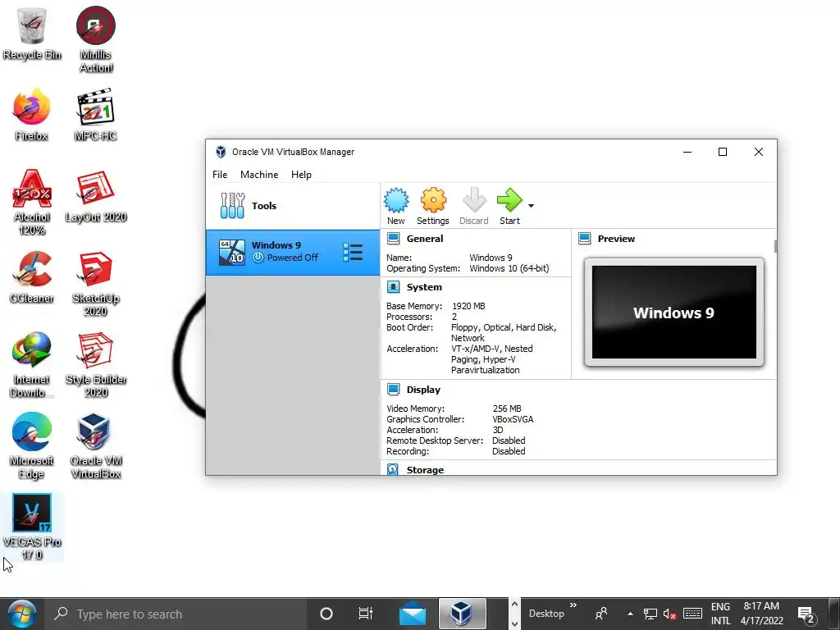Click the General section header
Image resolution: width=840 pixels, height=630 pixels.
coord(424,239)
